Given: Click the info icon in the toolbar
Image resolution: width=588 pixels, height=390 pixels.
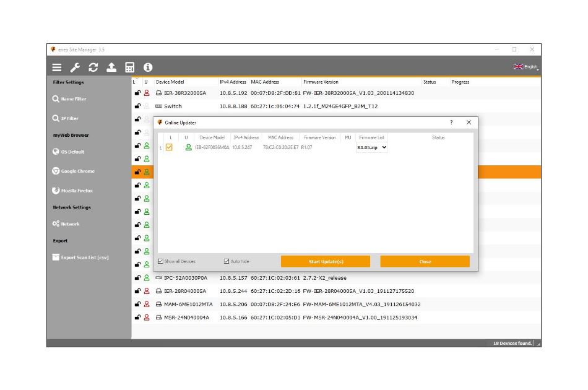Looking at the screenshot, I should pos(148,67).
